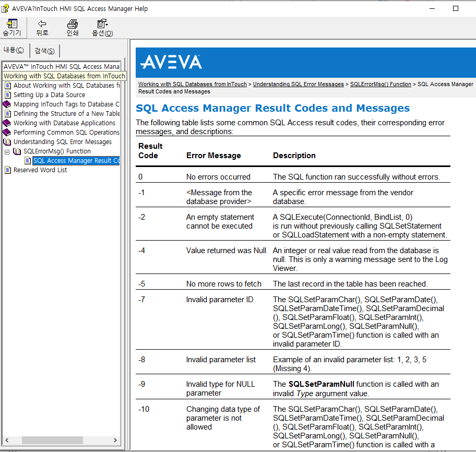
Task: Click page icon beside SQL Access Manager Result Codes
Action: pyautogui.click(x=28, y=161)
